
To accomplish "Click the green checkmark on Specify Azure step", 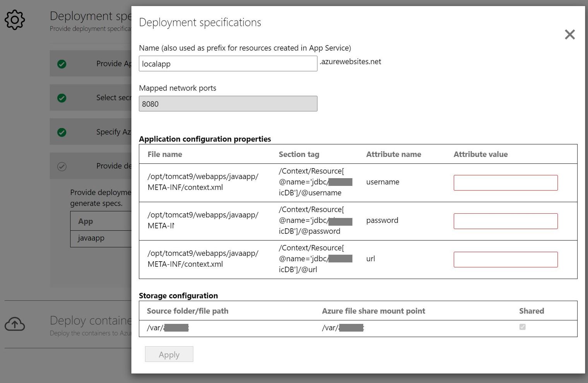I will click(62, 131).
